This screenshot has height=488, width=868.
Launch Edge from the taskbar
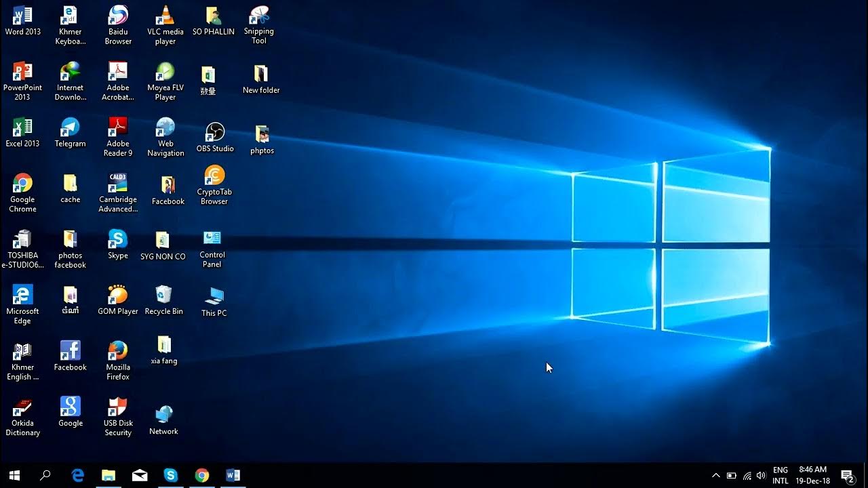click(78, 475)
